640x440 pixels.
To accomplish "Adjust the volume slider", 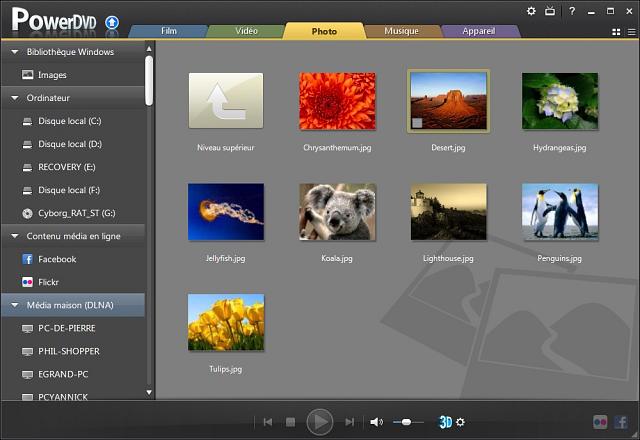I will (x=406, y=422).
